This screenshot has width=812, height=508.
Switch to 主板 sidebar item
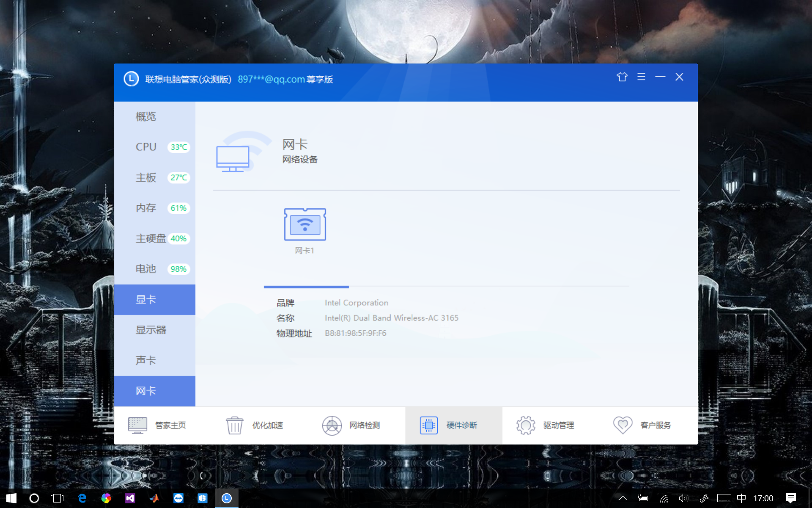(x=155, y=178)
